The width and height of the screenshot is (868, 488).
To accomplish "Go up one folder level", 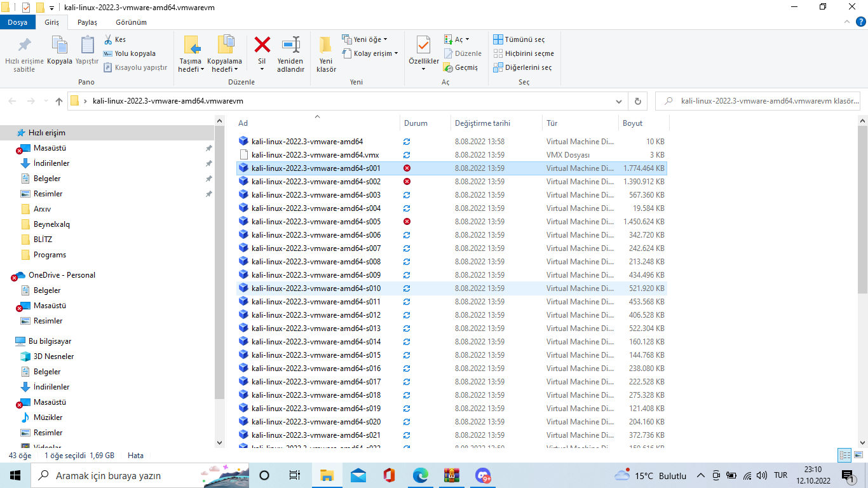I will tap(59, 101).
